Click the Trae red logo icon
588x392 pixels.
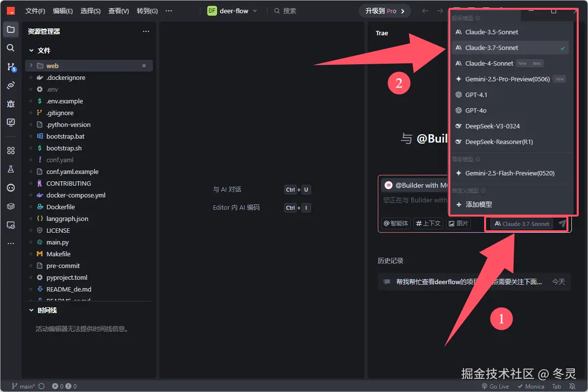coord(11,11)
